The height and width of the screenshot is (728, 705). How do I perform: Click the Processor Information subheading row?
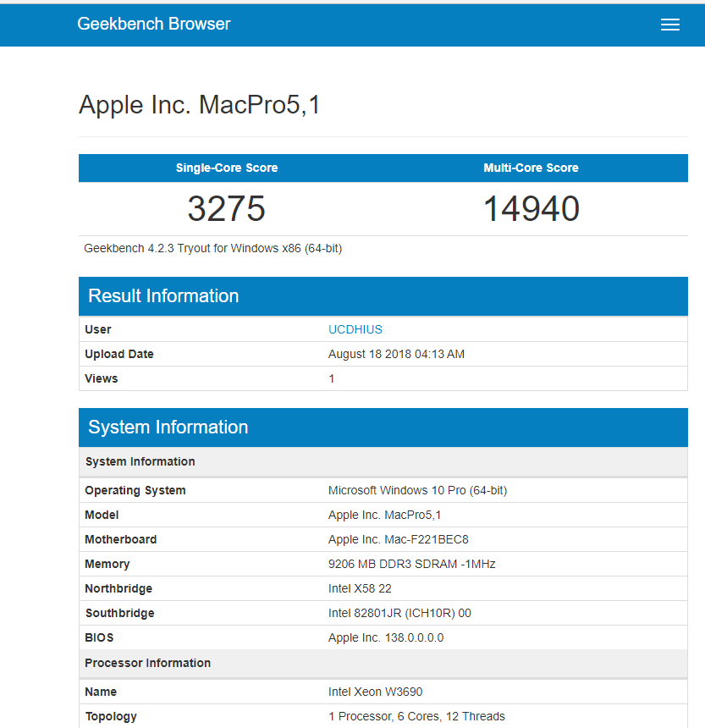148,663
